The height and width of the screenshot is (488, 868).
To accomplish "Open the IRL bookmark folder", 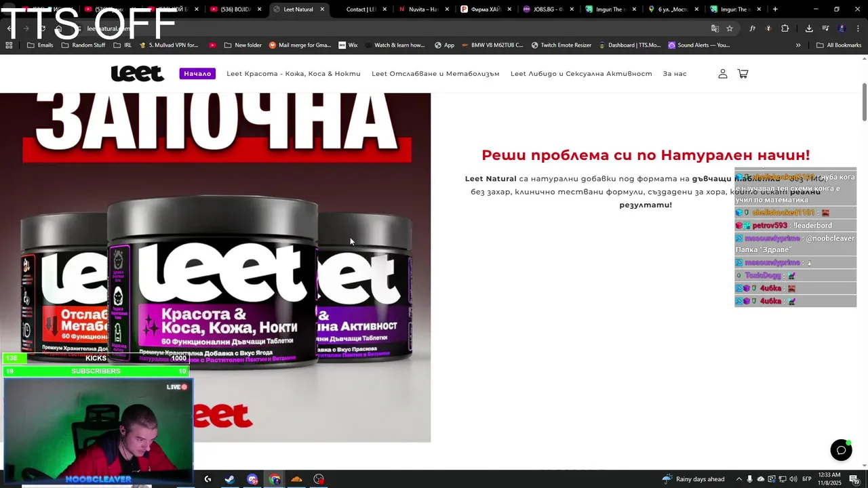I will 123,45.
